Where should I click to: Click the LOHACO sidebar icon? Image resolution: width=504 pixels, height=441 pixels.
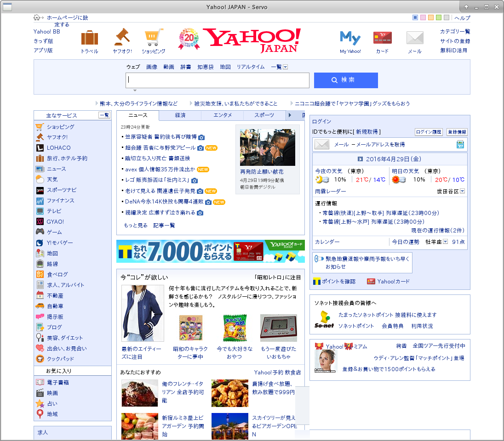click(x=40, y=148)
